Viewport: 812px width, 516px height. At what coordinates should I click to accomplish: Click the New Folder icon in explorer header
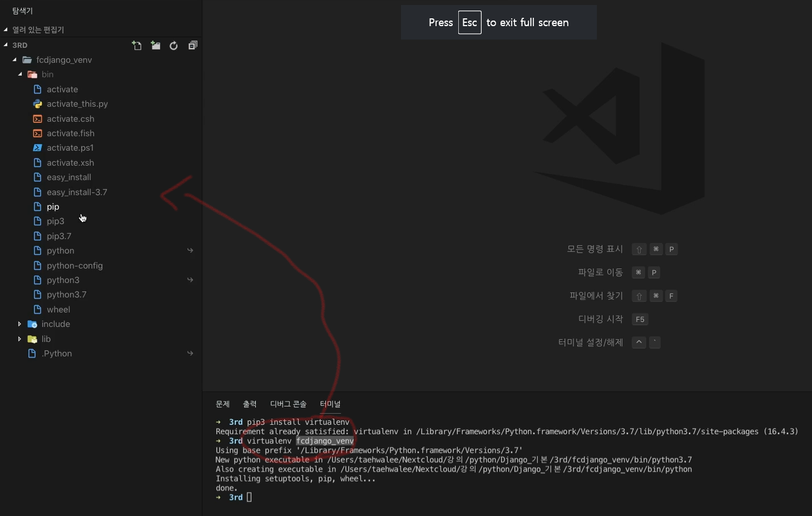click(156, 46)
